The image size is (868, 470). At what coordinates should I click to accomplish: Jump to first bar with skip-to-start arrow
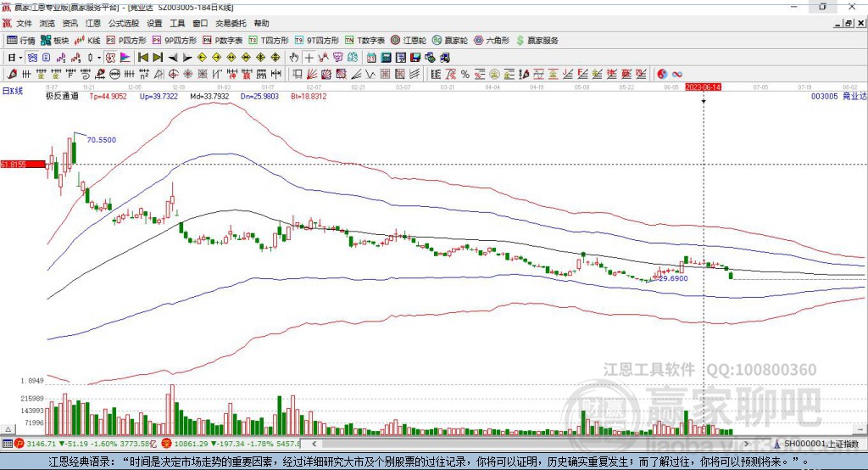142,58
